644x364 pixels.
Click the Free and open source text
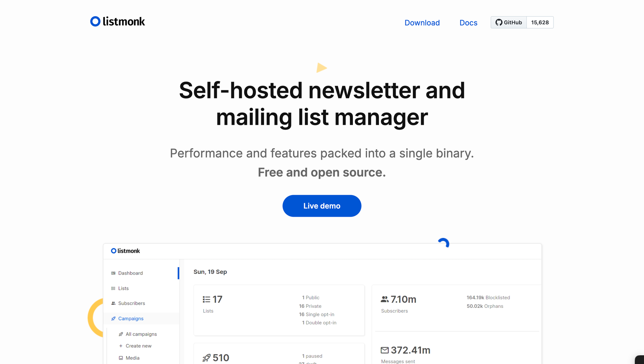click(322, 172)
